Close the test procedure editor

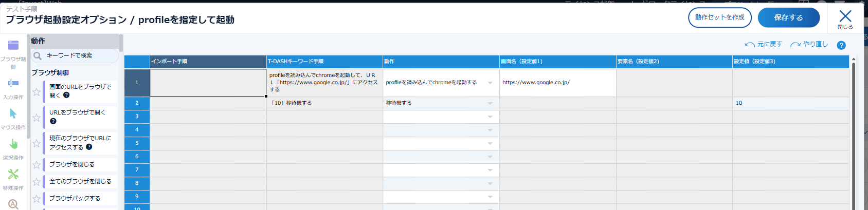[x=845, y=19]
